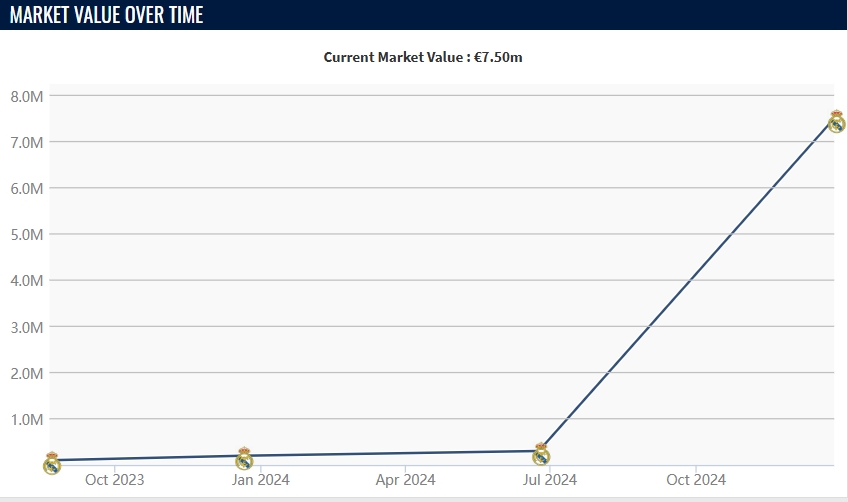Select the Jan 2024 x-axis label
Screen dimensions: 848x502
[x=260, y=480]
